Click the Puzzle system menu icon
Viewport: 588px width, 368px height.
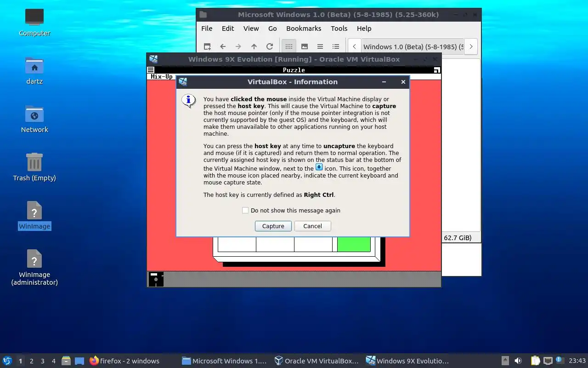point(151,70)
